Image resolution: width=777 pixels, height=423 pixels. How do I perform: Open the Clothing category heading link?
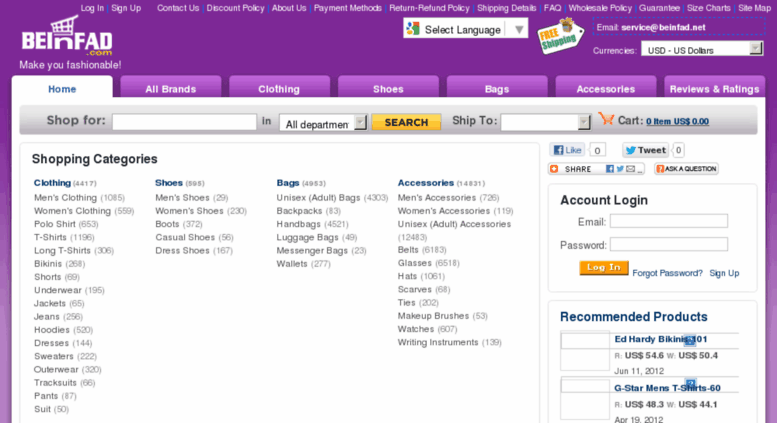tap(52, 183)
